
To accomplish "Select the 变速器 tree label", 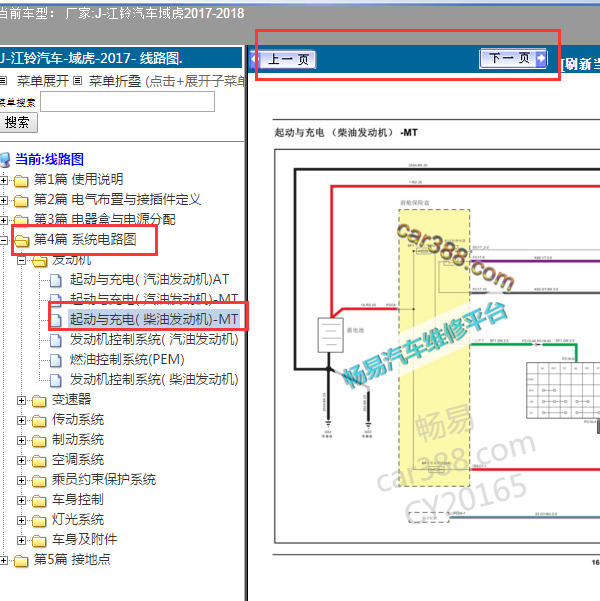I will pos(72,399).
